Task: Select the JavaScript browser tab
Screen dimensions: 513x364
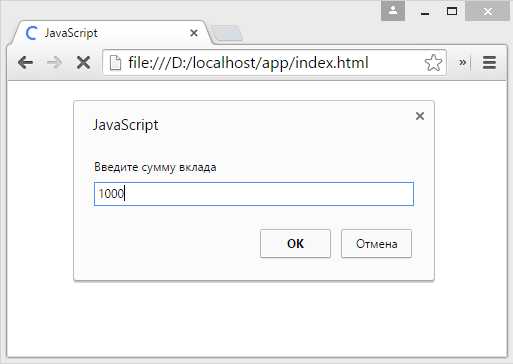Action: point(112,33)
